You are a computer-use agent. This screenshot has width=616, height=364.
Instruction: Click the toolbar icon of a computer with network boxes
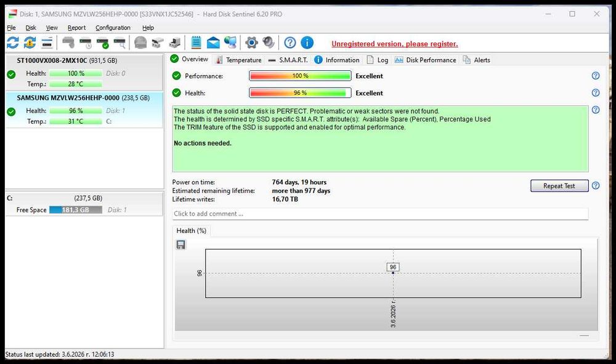(x=175, y=42)
